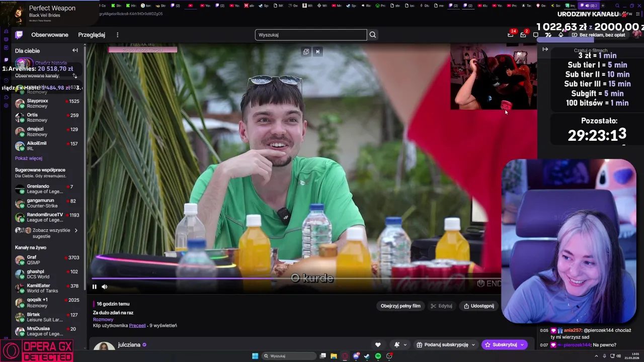Image resolution: width=644 pixels, height=362 pixels.
Task: Open clip author Preceell link
Action: (137, 325)
